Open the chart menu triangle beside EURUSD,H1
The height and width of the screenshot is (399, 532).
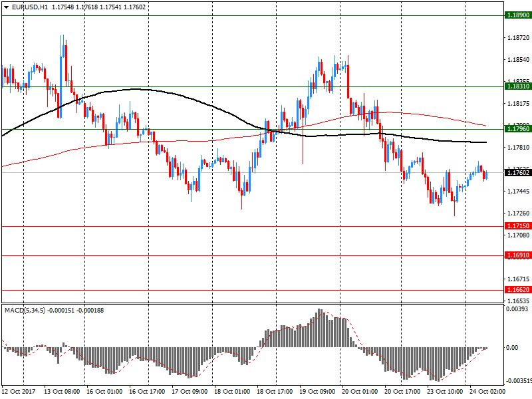7,7
